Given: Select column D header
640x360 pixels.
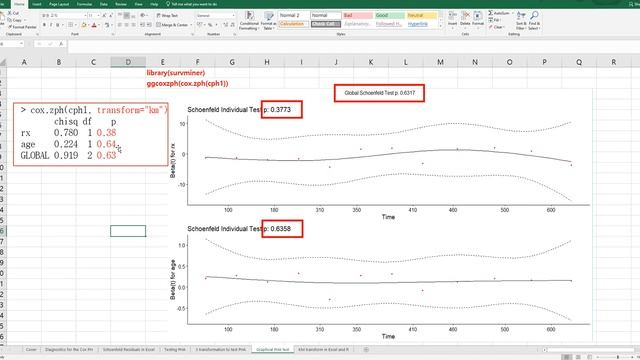Looking at the screenshot, I should pyautogui.click(x=128, y=62).
